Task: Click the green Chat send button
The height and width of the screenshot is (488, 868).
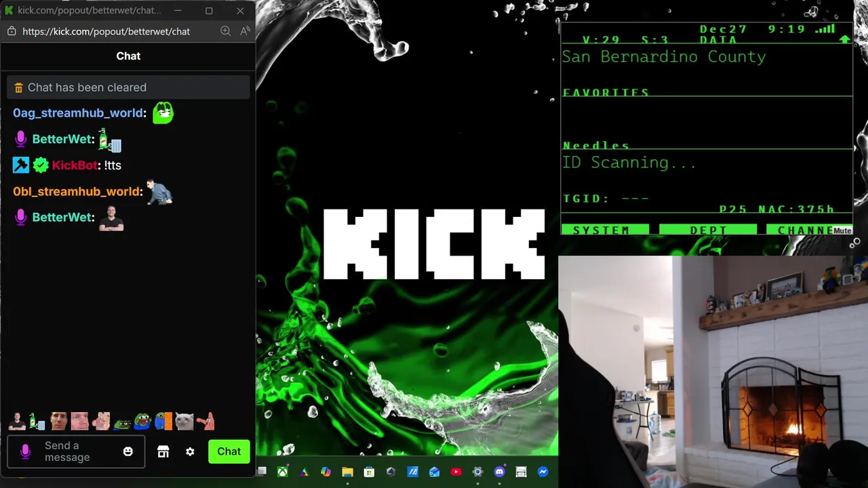Action: [x=229, y=451]
